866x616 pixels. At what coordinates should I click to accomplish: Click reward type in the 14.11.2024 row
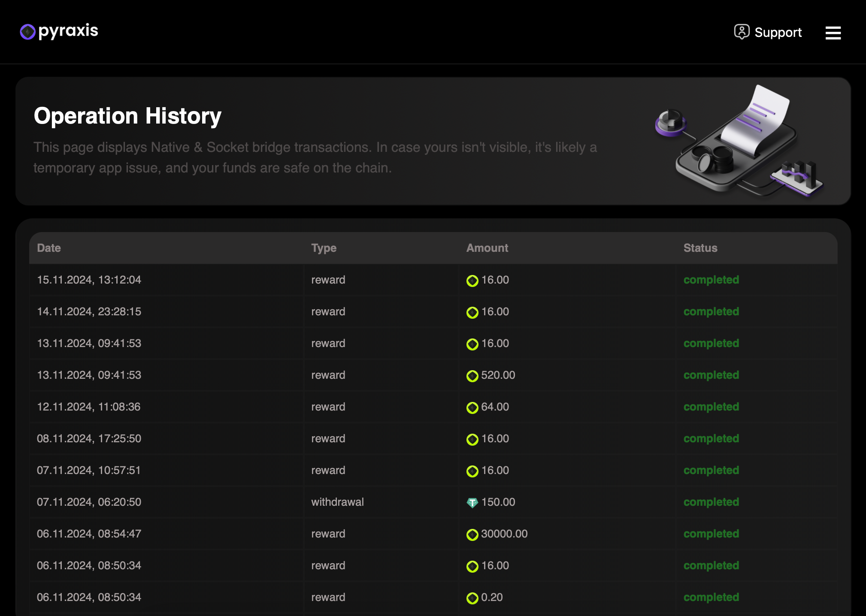328,311
